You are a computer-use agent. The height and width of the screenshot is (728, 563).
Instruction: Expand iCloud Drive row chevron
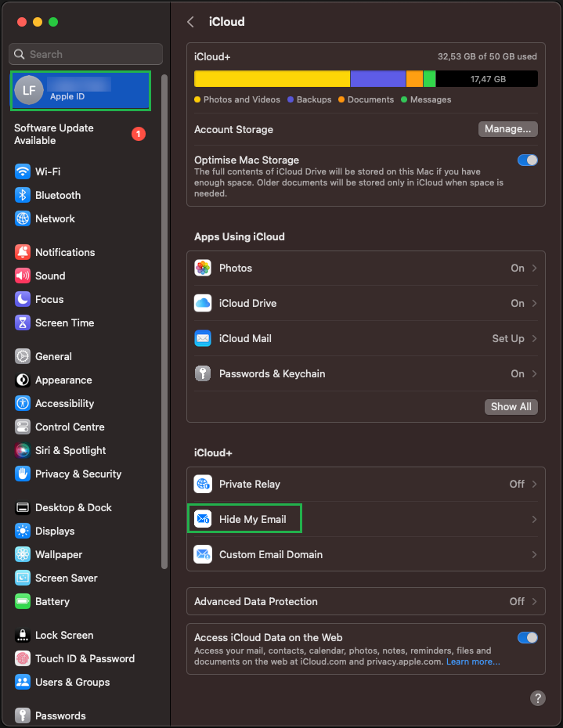(x=534, y=303)
